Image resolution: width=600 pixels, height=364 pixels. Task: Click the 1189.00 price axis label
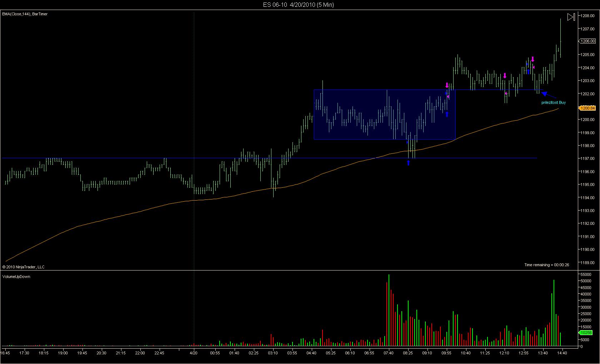(587, 263)
